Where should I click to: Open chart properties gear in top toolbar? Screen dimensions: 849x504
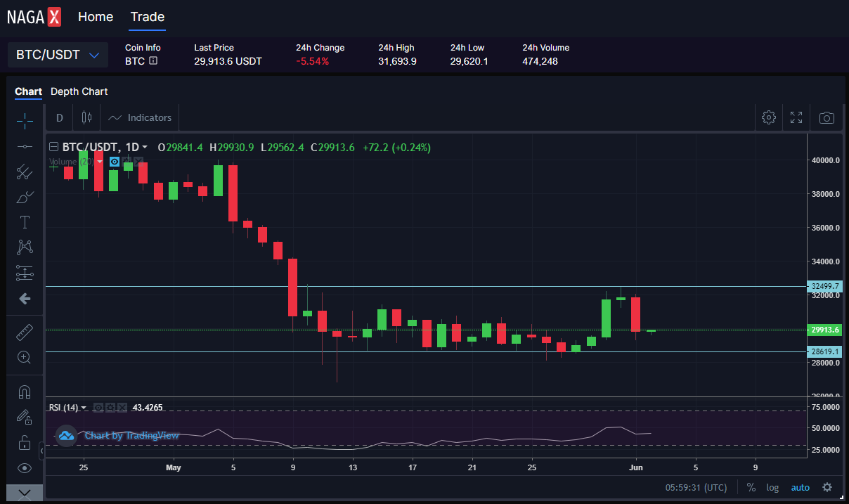(x=769, y=118)
